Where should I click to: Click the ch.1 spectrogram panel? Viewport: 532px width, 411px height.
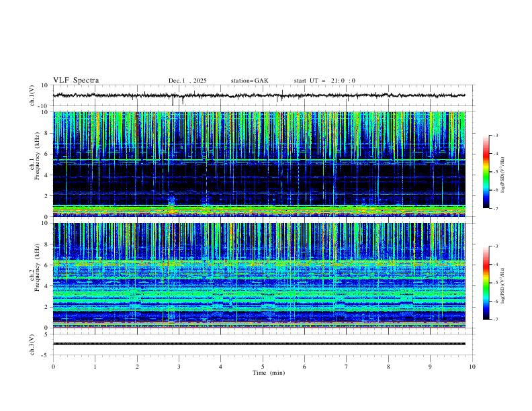click(x=259, y=164)
